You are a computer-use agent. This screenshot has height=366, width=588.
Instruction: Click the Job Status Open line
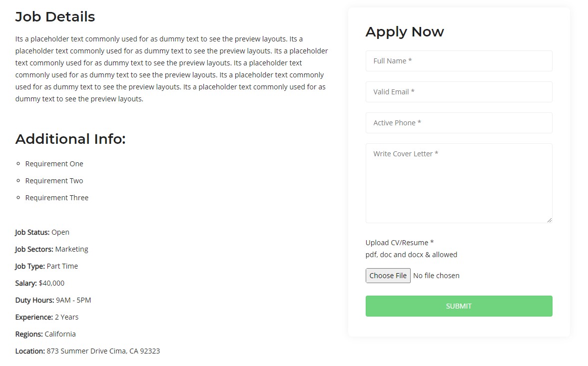pos(42,232)
